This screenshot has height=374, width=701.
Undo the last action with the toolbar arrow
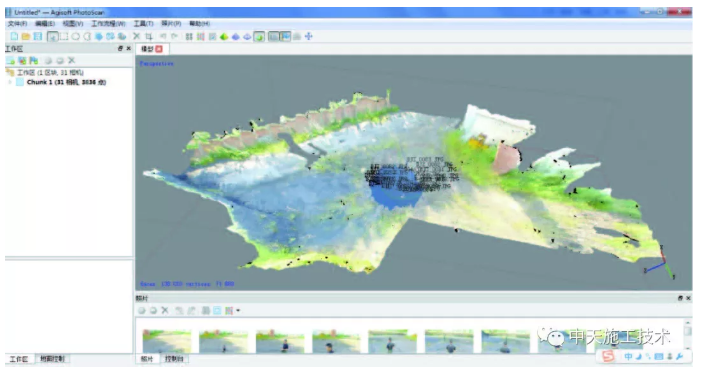(x=163, y=37)
